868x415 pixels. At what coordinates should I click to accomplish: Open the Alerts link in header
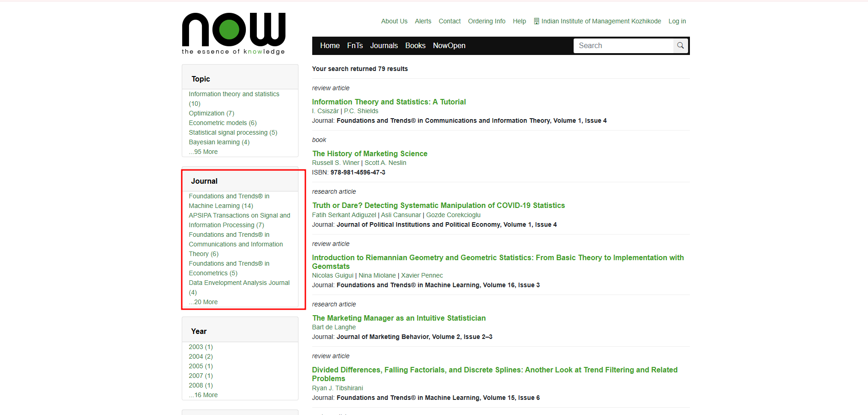pos(423,21)
